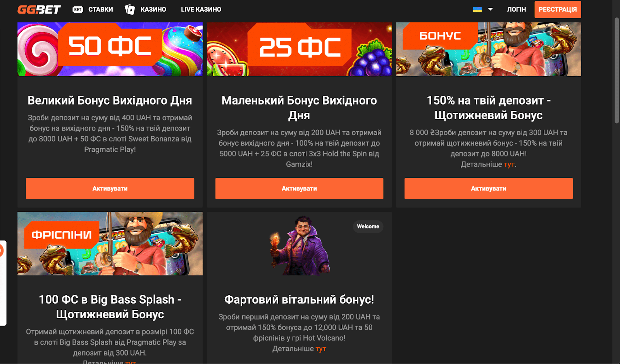Activate the Маленький Бонус Вихідного Дня
This screenshot has width=620, height=364.
(299, 189)
